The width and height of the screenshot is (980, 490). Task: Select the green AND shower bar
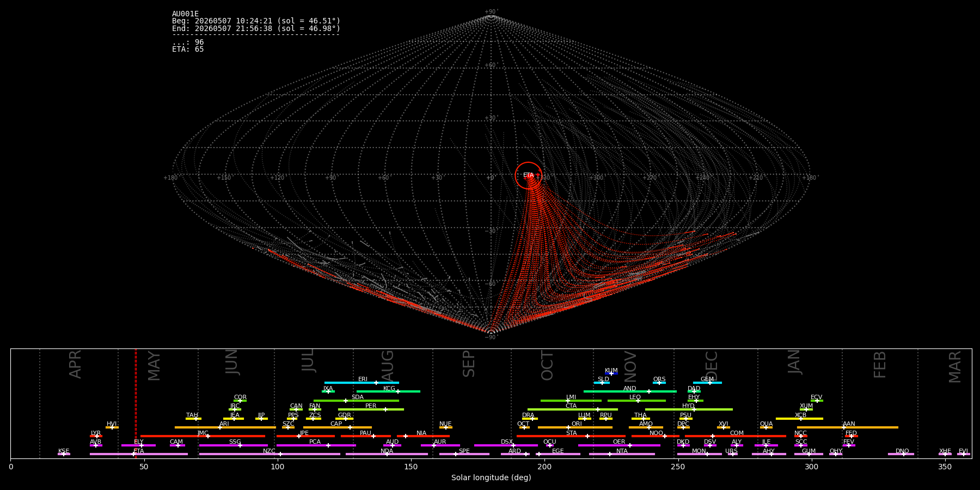point(630,391)
